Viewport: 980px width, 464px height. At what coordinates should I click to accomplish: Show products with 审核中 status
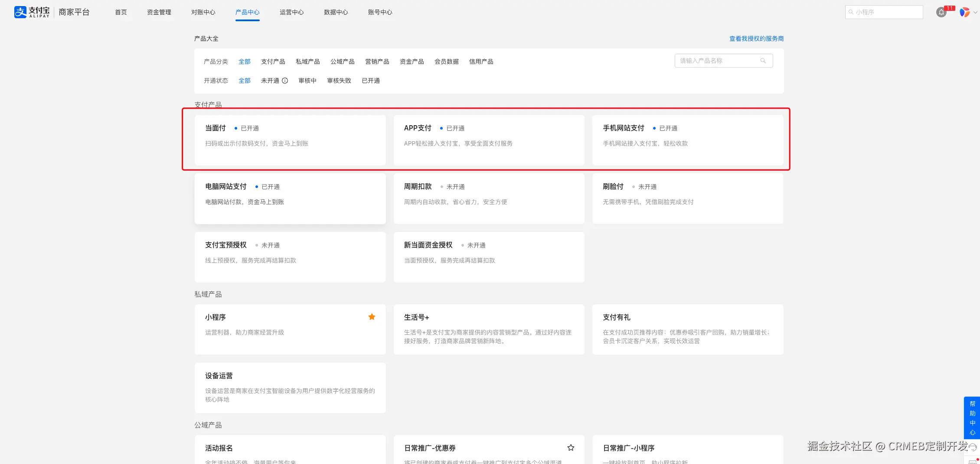(x=307, y=81)
